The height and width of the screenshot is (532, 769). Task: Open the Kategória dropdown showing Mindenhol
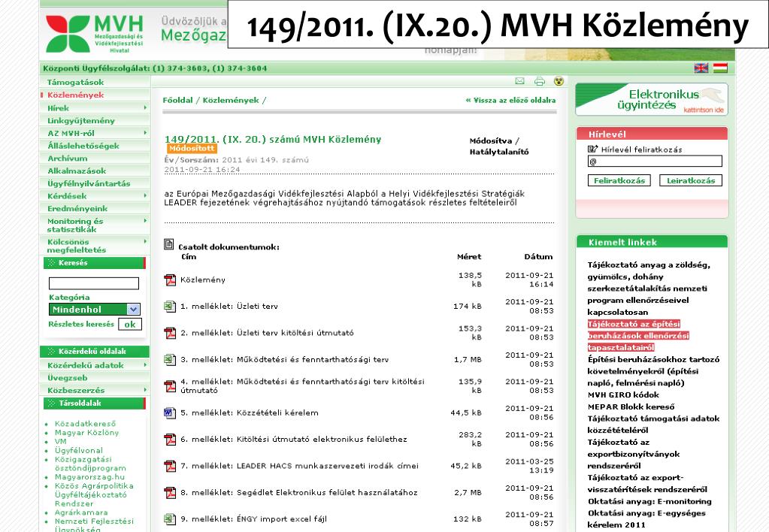point(95,309)
